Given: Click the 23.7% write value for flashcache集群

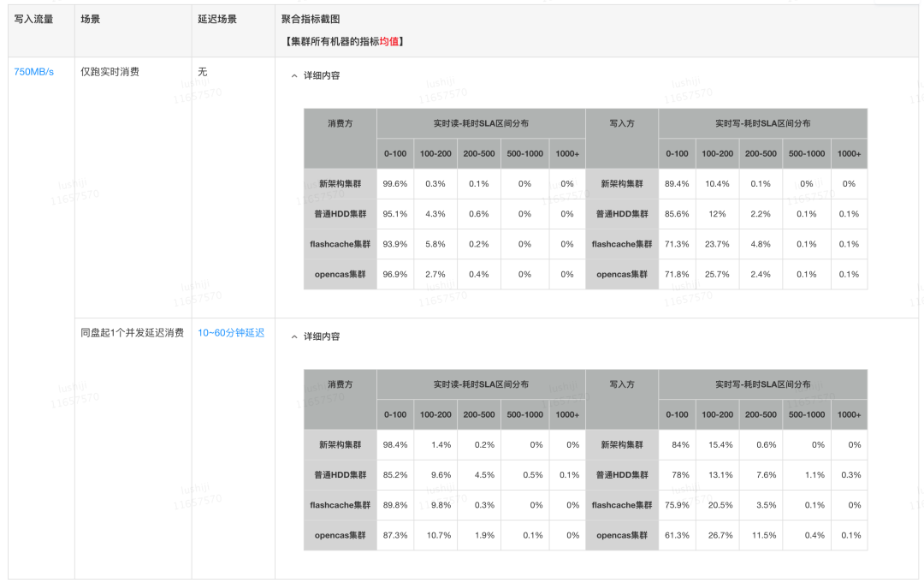Looking at the screenshot, I should (717, 244).
